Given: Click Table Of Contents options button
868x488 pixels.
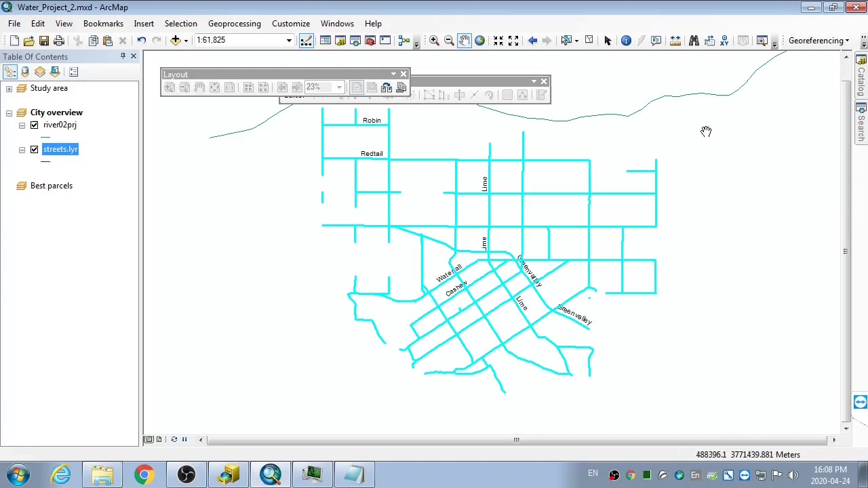Looking at the screenshot, I should coord(73,72).
